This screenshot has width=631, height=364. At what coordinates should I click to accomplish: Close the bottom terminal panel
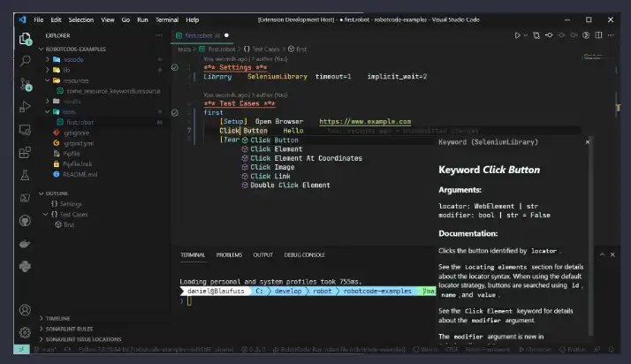[612, 254]
